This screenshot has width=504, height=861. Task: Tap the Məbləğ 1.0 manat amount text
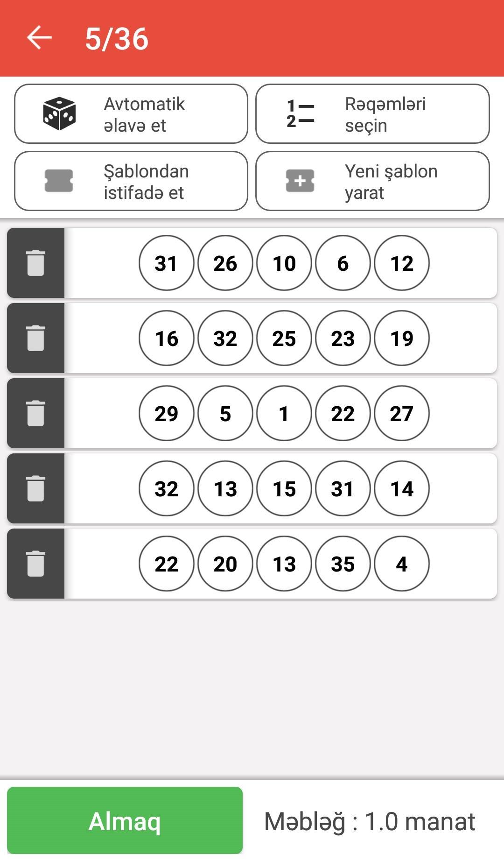click(x=370, y=821)
